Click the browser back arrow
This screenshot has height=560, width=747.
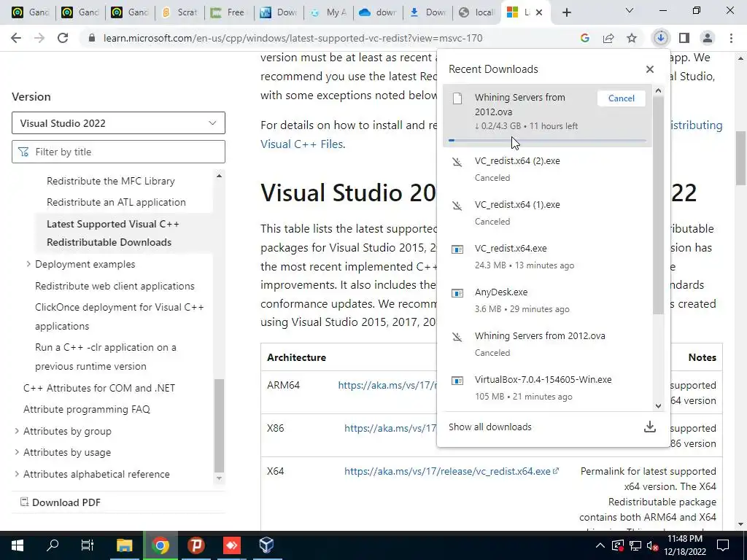tap(16, 38)
